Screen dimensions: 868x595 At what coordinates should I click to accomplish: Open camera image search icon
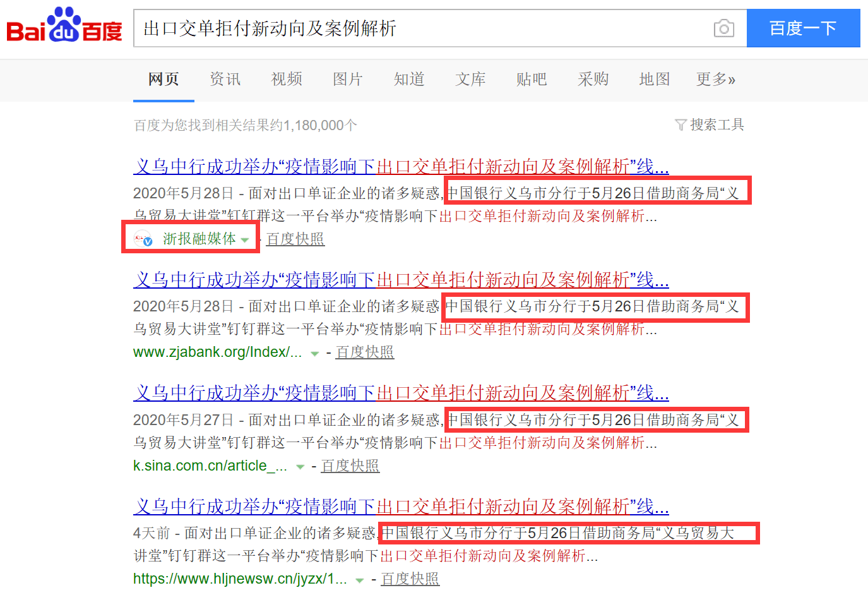click(x=724, y=28)
